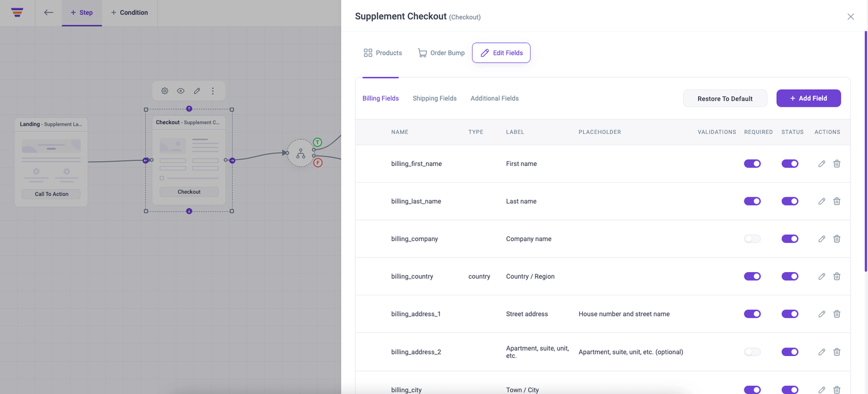Edit the billing_first_name field

[x=821, y=164]
